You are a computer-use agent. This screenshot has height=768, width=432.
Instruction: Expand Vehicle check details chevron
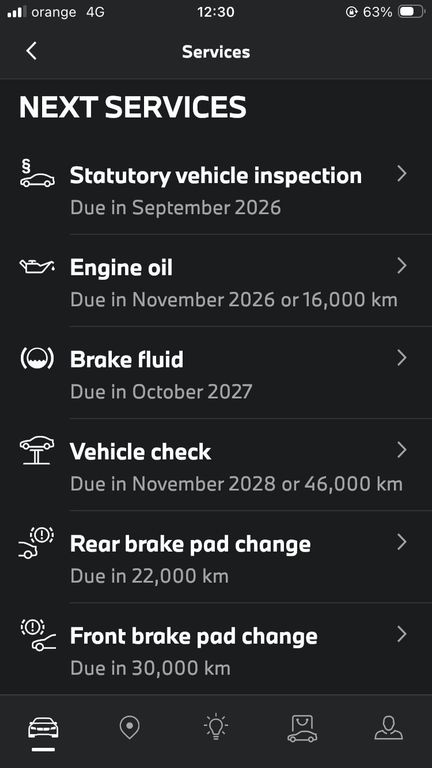click(402, 450)
